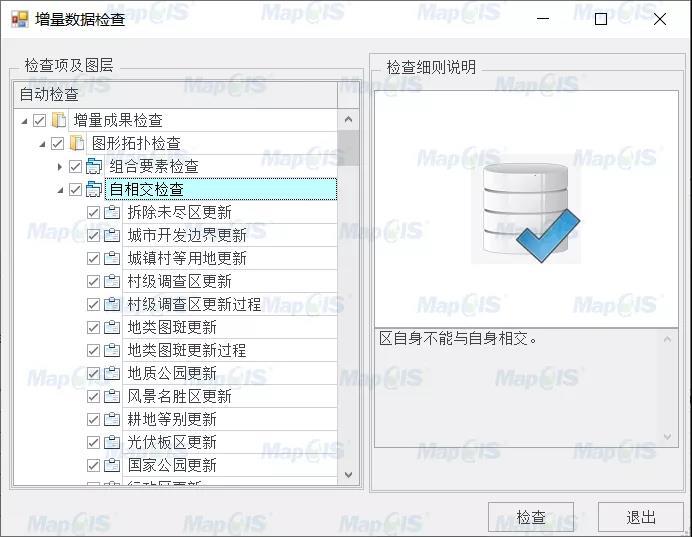This screenshot has height=537, width=692.
Task: Select the 村级调查区更新过程 tree item
Action: click(194, 304)
